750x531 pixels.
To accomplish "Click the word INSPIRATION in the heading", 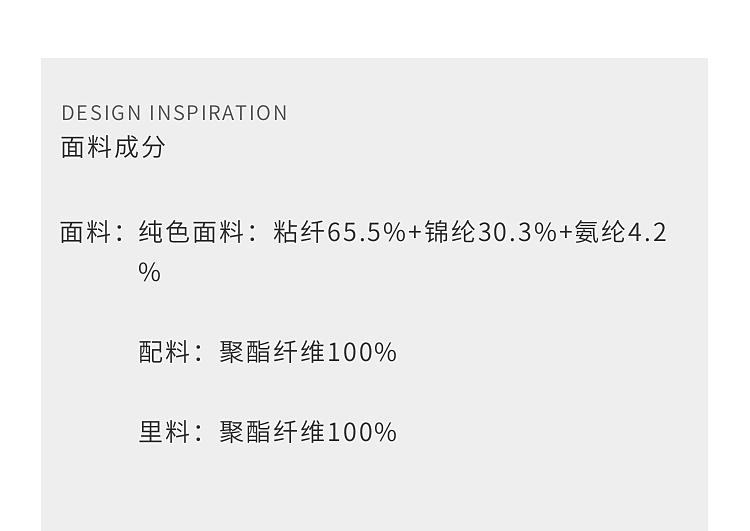I will (218, 113).
